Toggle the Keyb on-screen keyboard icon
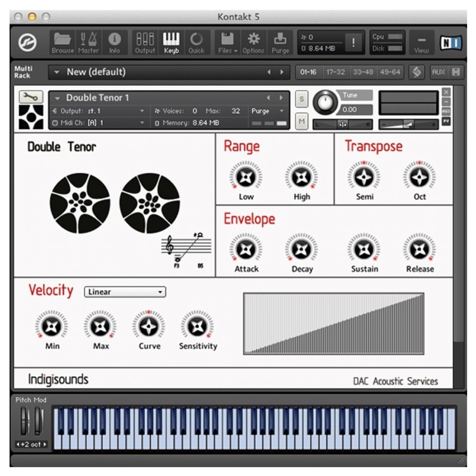 pos(171,42)
